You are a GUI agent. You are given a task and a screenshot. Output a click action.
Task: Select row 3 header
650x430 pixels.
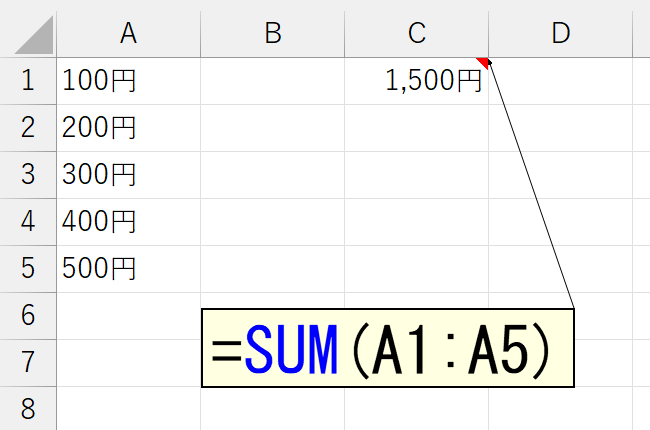[28, 175]
